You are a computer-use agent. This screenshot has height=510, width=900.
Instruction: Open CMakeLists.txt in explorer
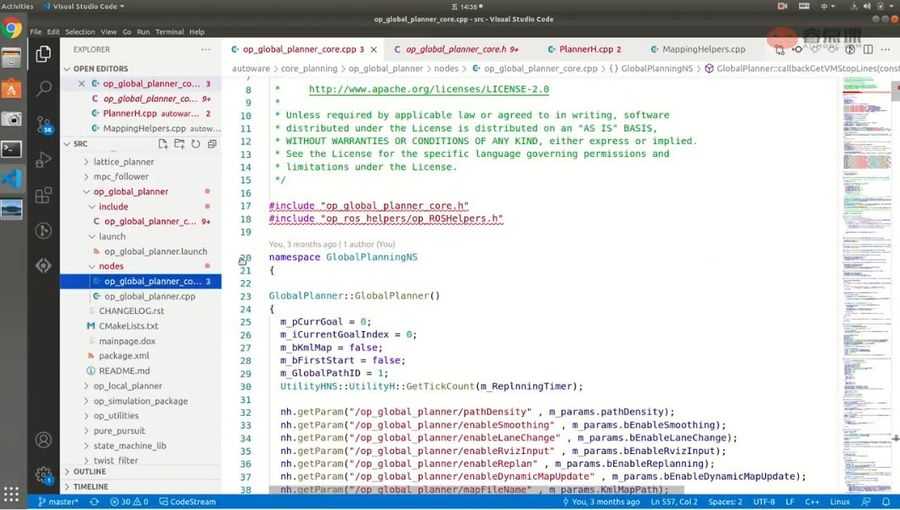point(128,326)
